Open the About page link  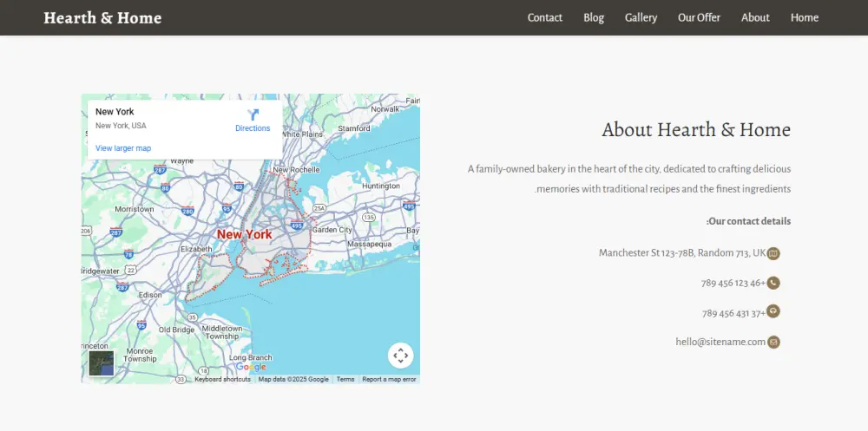(x=755, y=17)
